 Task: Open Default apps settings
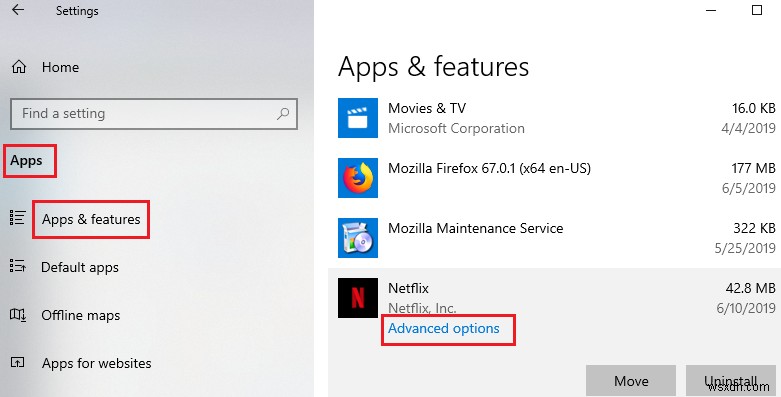[80, 267]
